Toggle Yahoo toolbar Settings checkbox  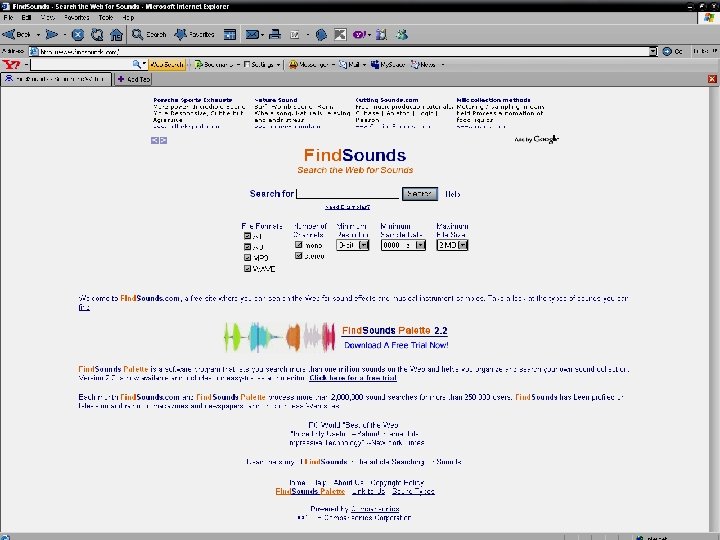[247, 65]
